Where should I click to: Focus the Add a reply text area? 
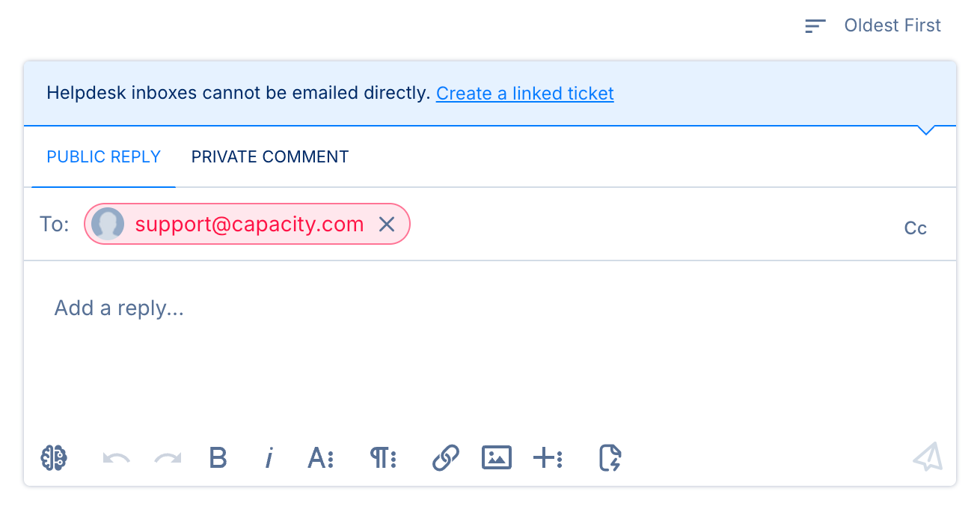coord(490,344)
